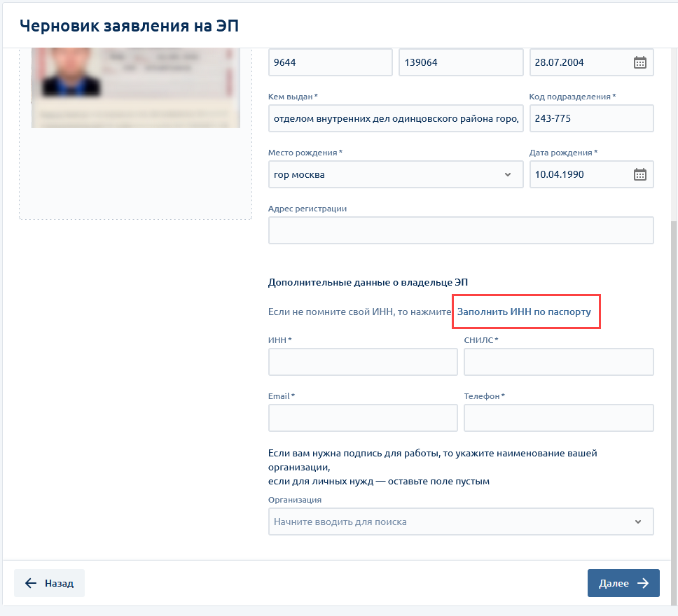Open the issue date calendar picker
This screenshot has height=616, width=678.
(x=639, y=62)
